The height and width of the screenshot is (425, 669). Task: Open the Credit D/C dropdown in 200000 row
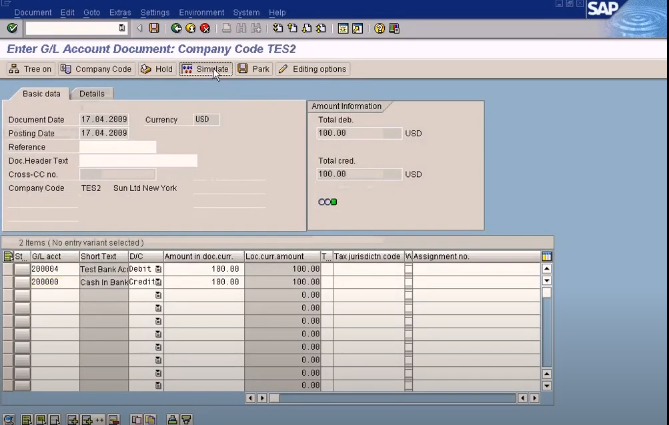coord(158,282)
